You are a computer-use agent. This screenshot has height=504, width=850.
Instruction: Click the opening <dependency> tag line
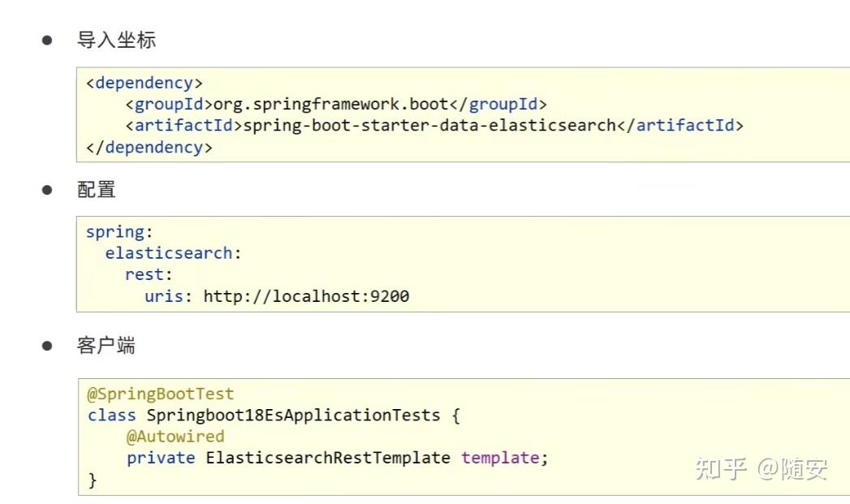[145, 83]
